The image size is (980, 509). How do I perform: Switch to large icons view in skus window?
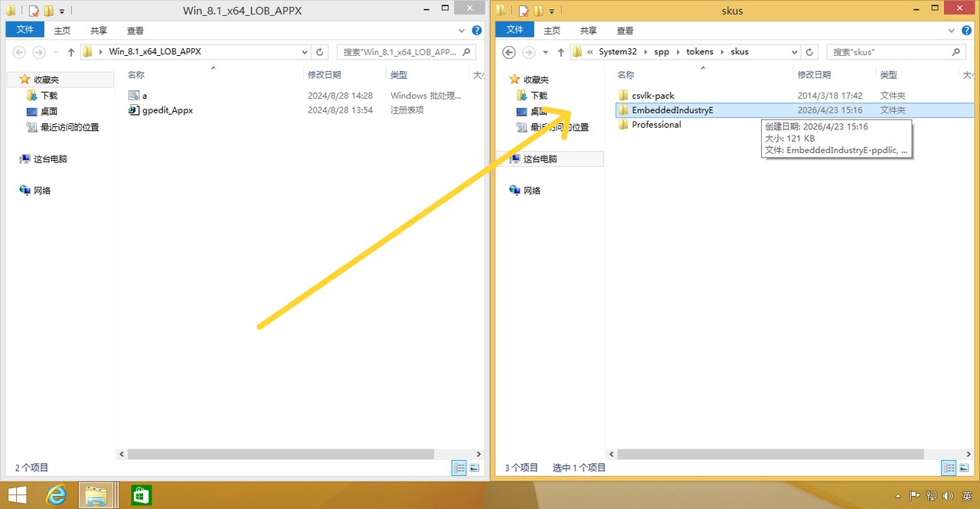coord(965,468)
